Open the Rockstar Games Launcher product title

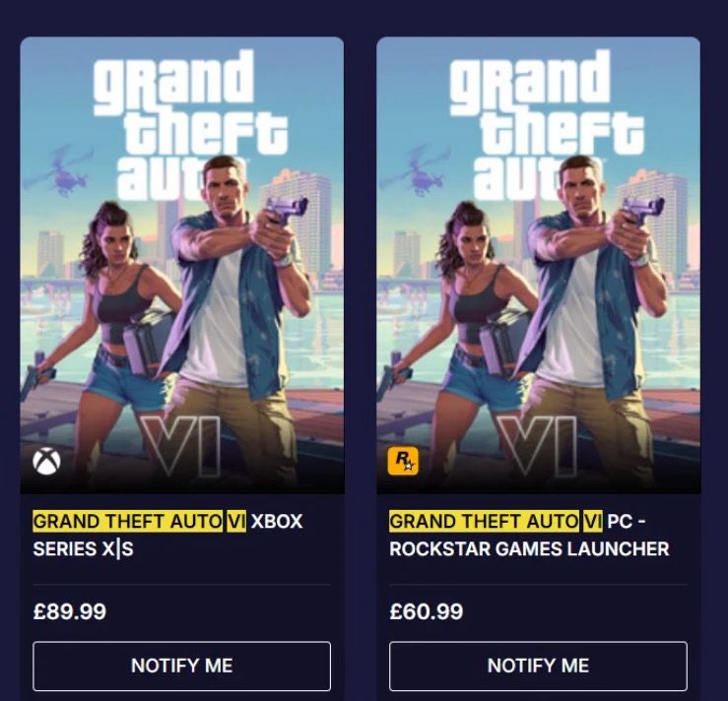(529, 535)
